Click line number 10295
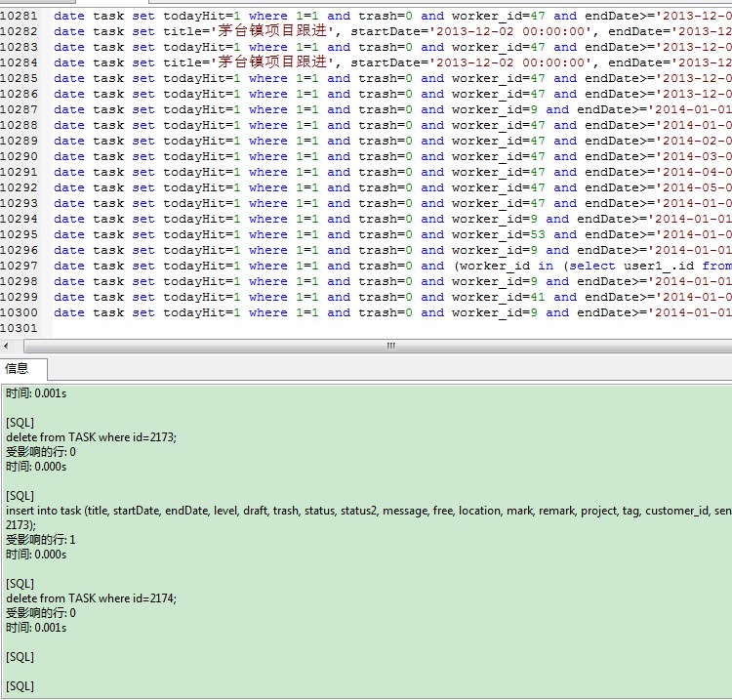This screenshot has width=732, height=700. (x=19, y=234)
